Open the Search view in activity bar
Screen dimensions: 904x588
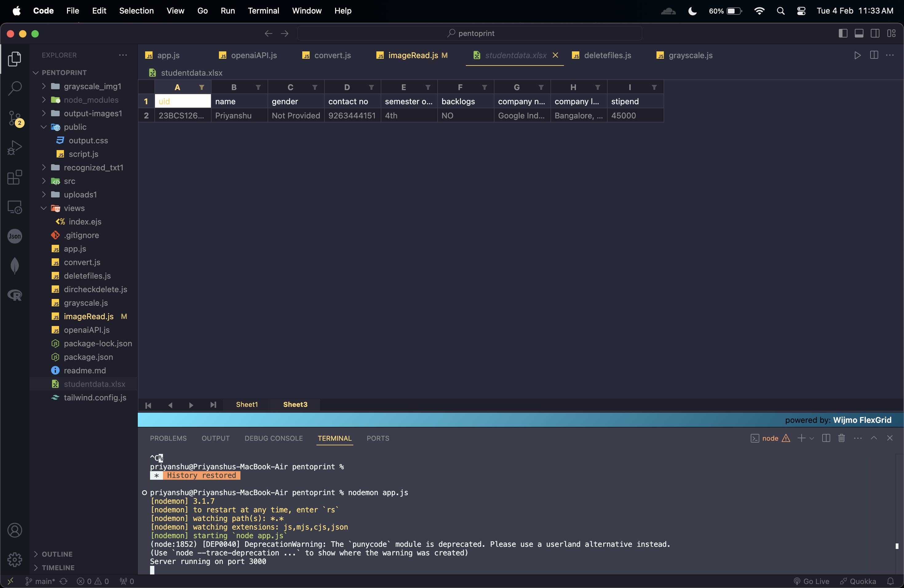pyautogui.click(x=15, y=88)
